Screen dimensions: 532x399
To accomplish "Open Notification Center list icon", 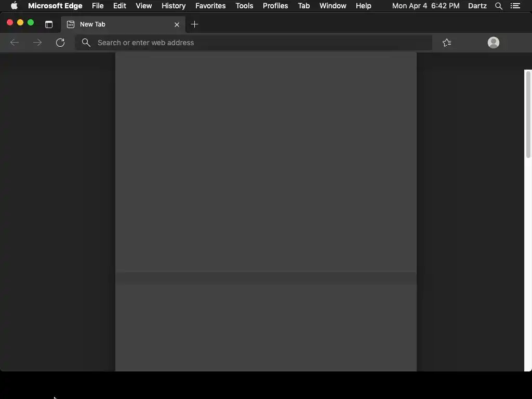I will click(515, 6).
